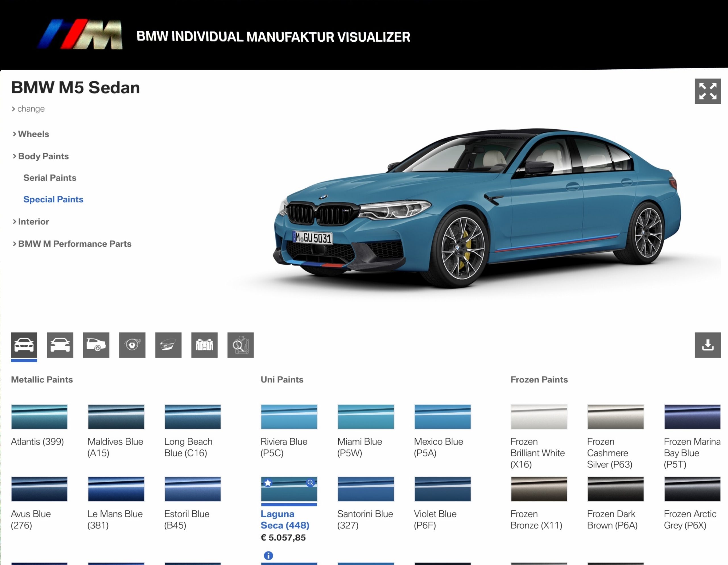Click the BMW M5 car preview image

pyautogui.click(x=477, y=208)
